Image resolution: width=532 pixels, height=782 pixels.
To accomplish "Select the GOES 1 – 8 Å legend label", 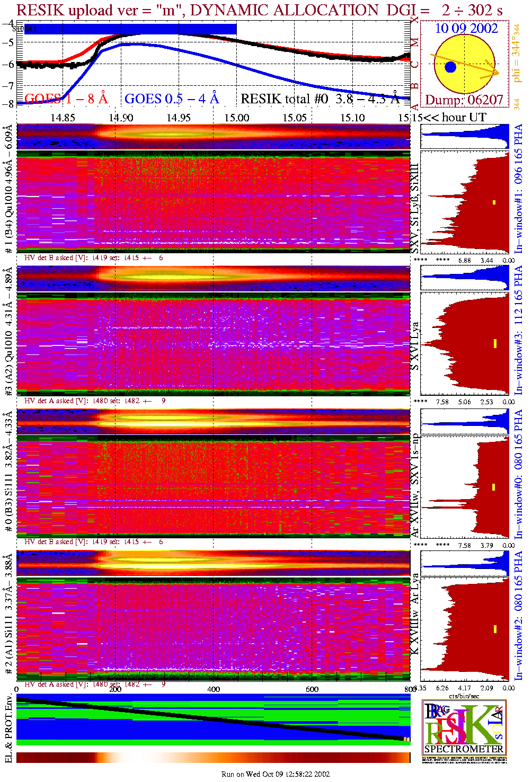I will (x=66, y=99).
